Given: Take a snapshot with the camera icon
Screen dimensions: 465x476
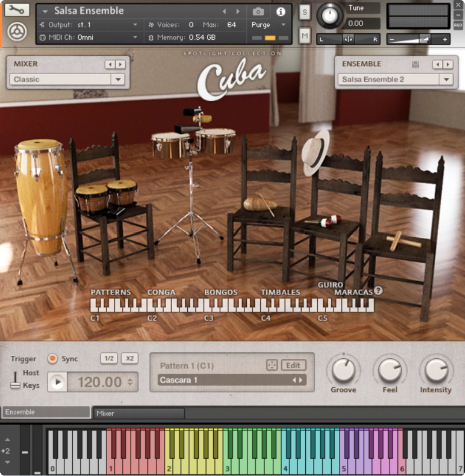Looking at the screenshot, I should click(x=258, y=12).
